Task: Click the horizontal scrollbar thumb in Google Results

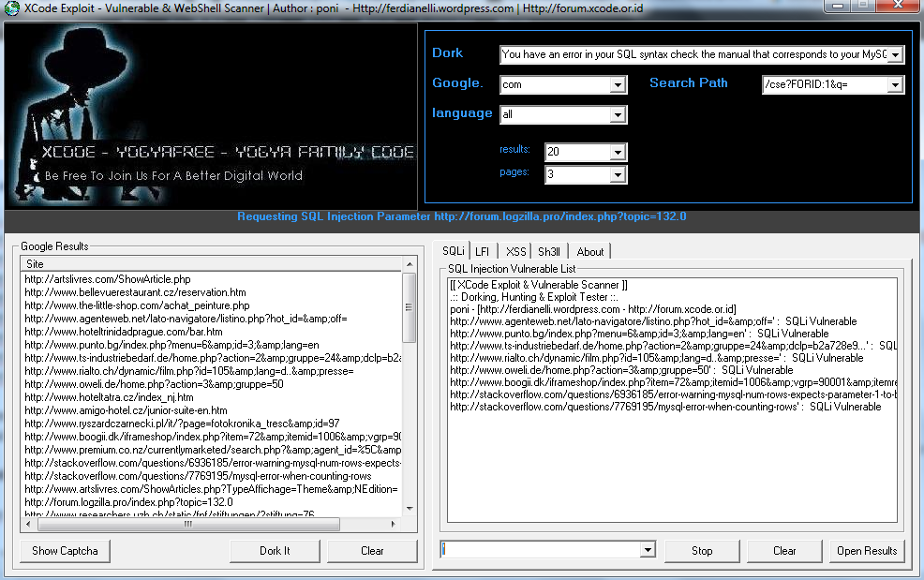Action: (x=188, y=524)
